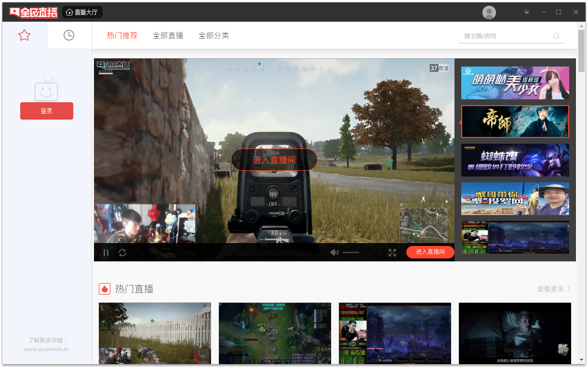Click the 搜主播/房间 search field
The image size is (588, 367).
[506, 36]
